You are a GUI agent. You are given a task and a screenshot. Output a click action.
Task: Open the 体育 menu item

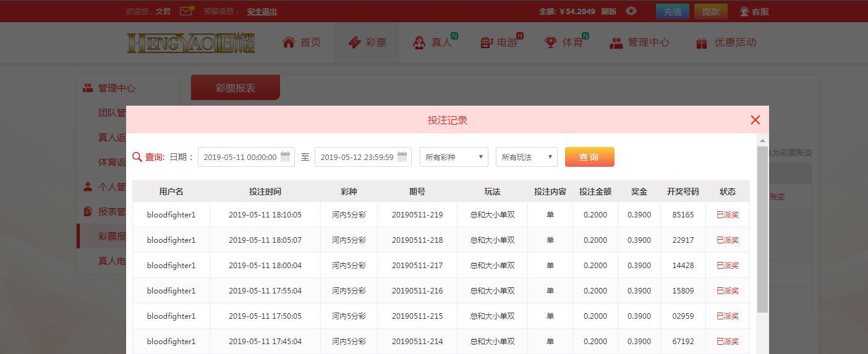tap(566, 43)
